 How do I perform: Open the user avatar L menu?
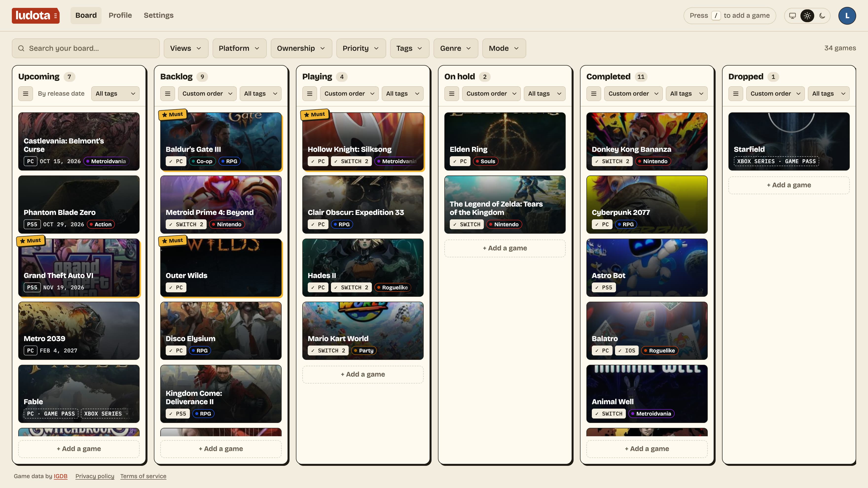point(847,16)
